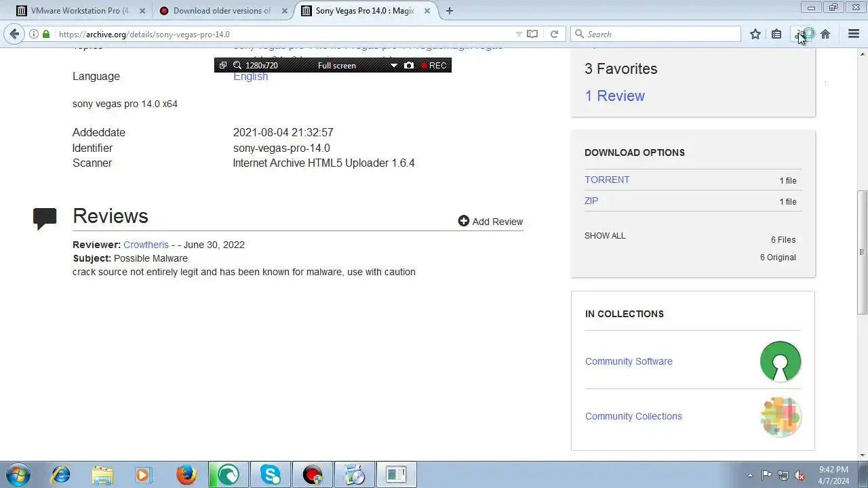This screenshot has height=488, width=868.
Task: Open reviewer Crowtheris profile link
Action: point(146,245)
